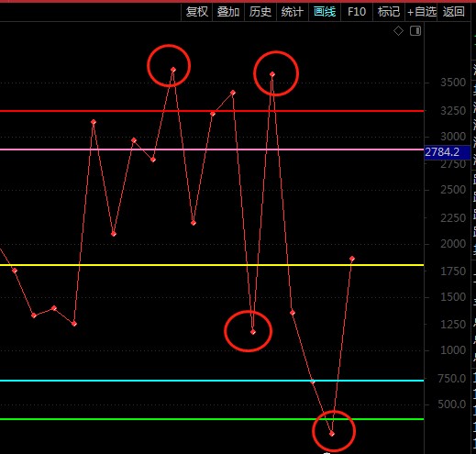Viewport: 476px width, 454px height.
Task: Add the stock via +自选
Action: point(421,12)
